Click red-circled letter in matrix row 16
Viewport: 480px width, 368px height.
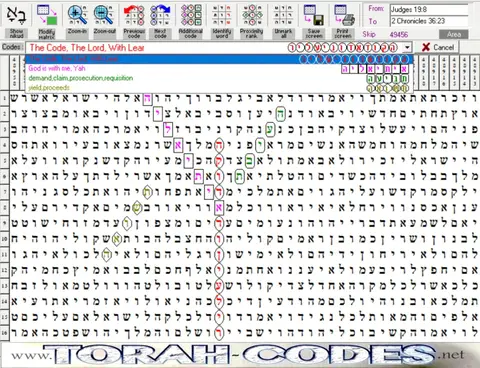point(219,332)
